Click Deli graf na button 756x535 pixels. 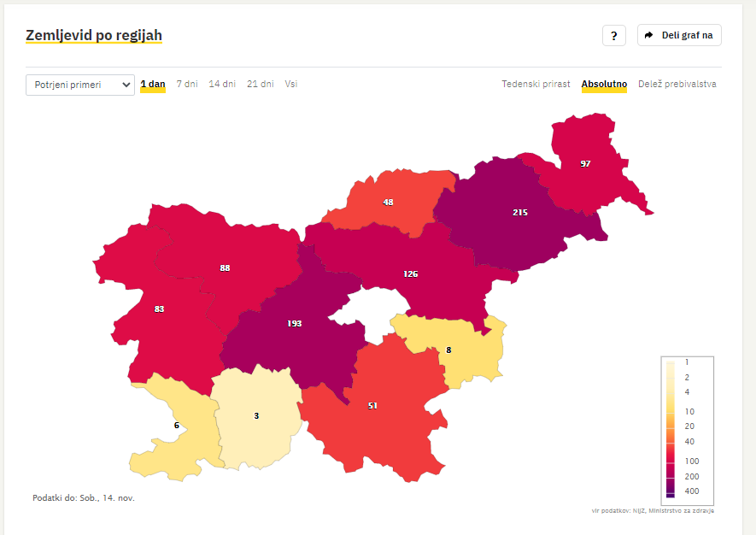[679, 35]
